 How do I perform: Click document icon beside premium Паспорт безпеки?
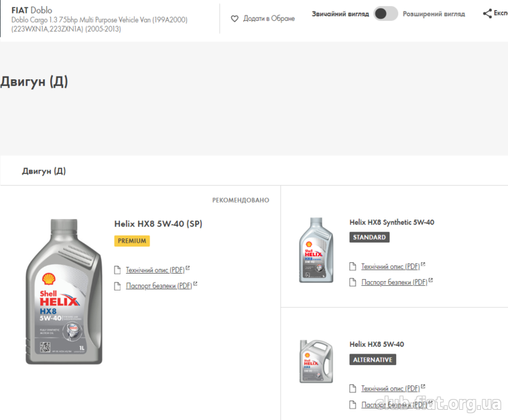tap(118, 286)
